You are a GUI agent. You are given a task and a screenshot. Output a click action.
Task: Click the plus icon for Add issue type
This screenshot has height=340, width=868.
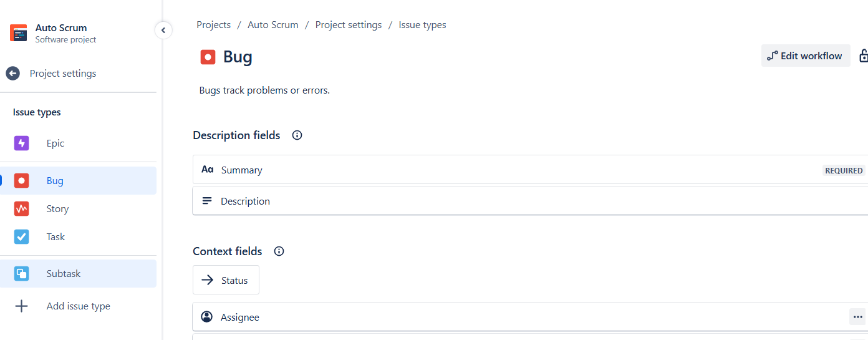[x=22, y=306]
